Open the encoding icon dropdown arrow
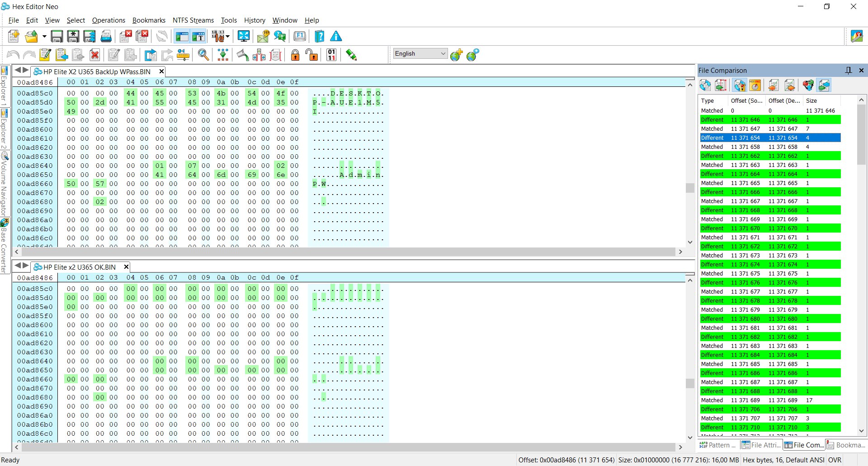This screenshot has height=466, width=868. pos(227,36)
